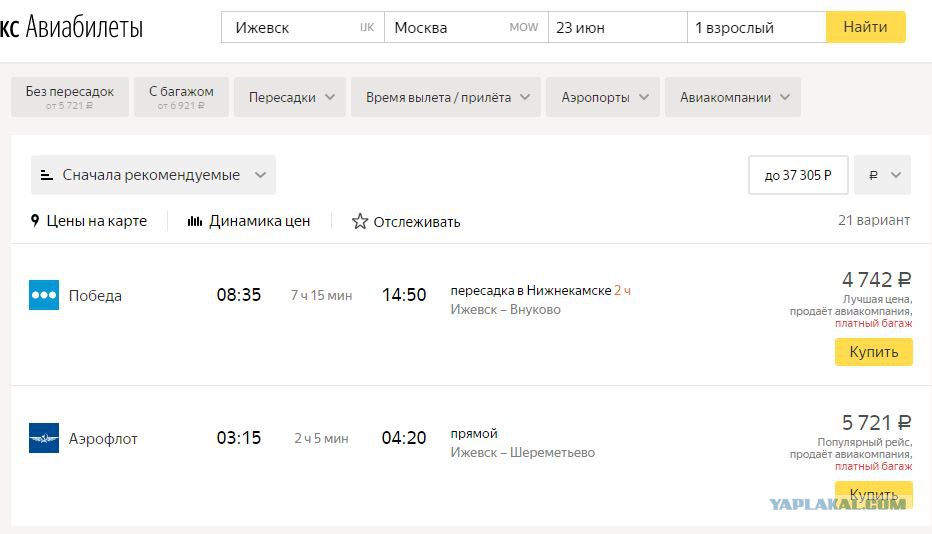Expand the Аэропорты filter dropdown
The height and width of the screenshot is (534, 932).
click(x=603, y=97)
